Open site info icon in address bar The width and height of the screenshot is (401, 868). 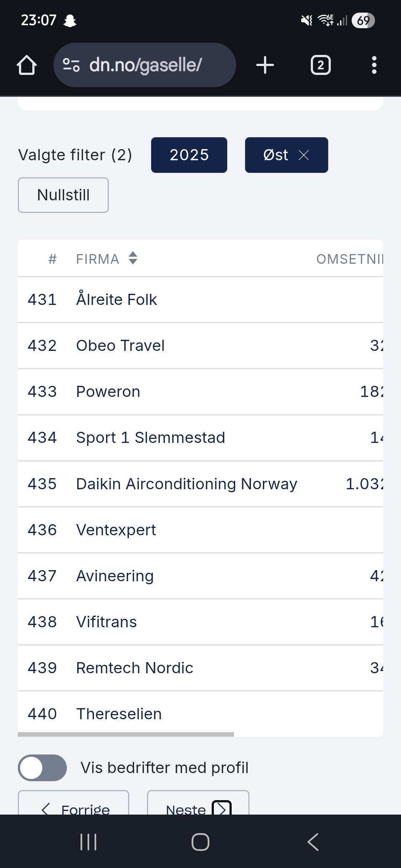[71, 65]
